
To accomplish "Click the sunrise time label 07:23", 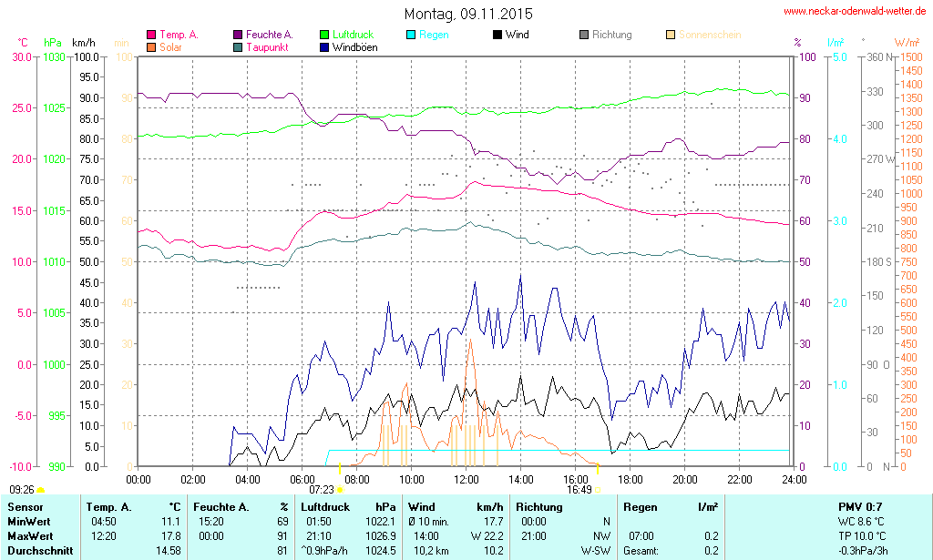I will click(322, 490).
